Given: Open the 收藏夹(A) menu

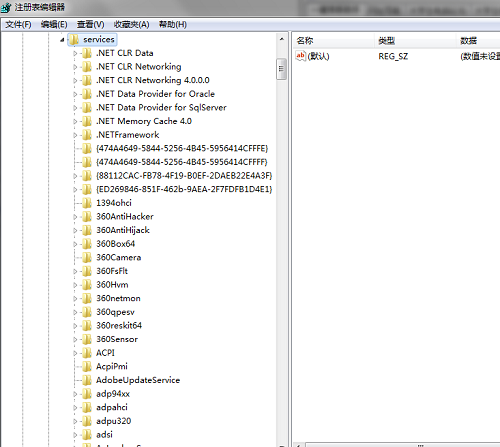Looking at the screenshot, I should [131, 25].
